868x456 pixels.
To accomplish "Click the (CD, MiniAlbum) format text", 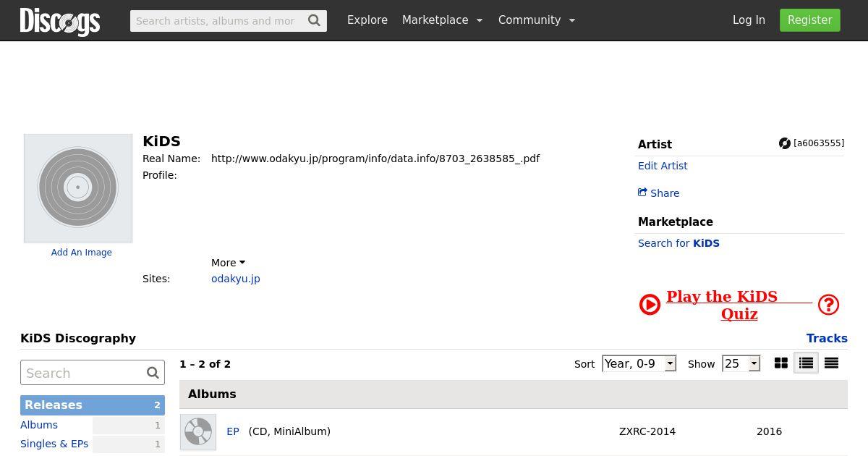I will click(x=289, y=431).
